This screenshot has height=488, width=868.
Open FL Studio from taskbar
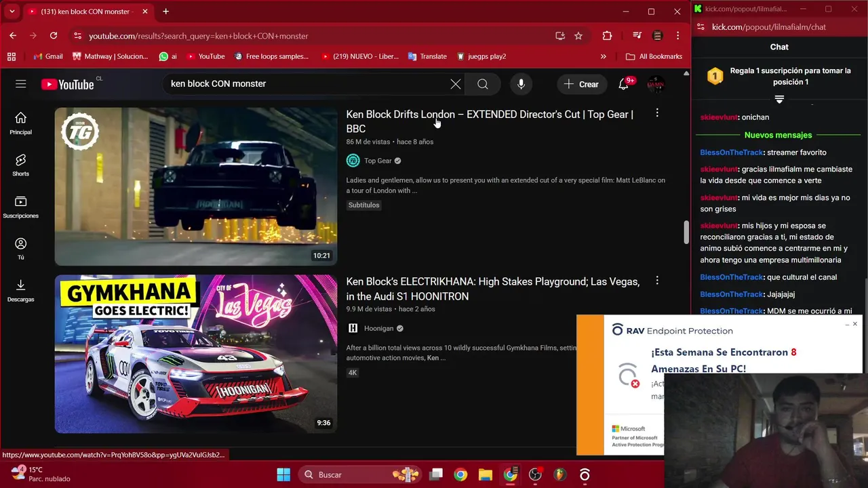coord(559,474)
